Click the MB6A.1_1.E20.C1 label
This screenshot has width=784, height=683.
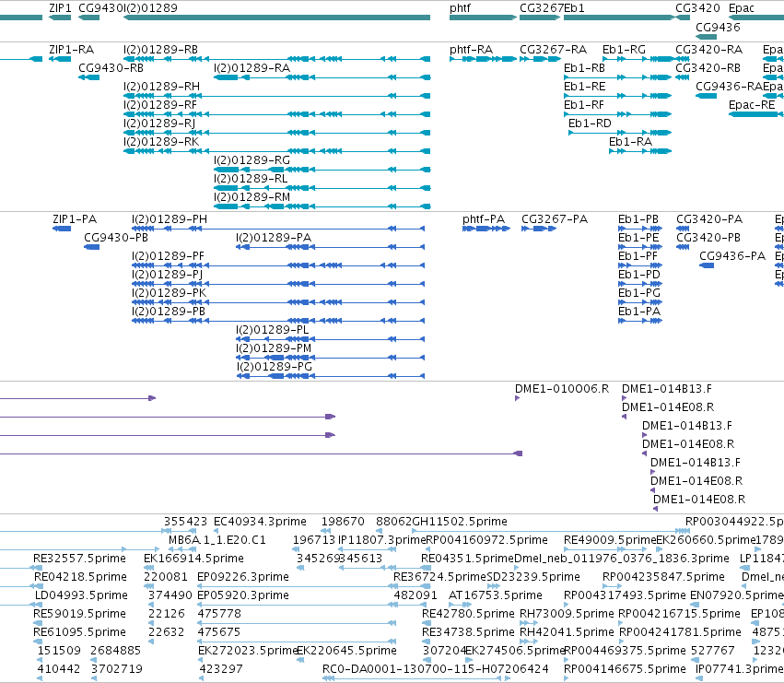click(x=217, y=540)
